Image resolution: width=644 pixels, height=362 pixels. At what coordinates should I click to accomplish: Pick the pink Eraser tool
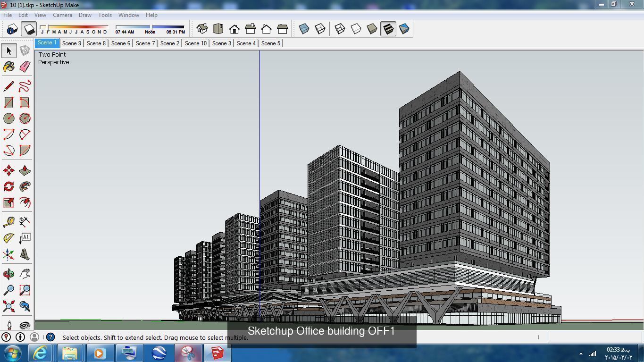(25, 67)
